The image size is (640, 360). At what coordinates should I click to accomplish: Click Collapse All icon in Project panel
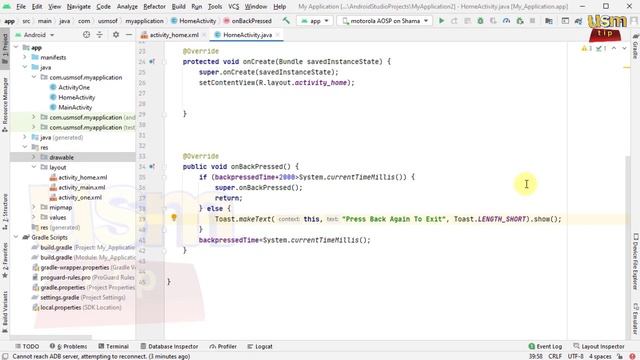[100, 35]
